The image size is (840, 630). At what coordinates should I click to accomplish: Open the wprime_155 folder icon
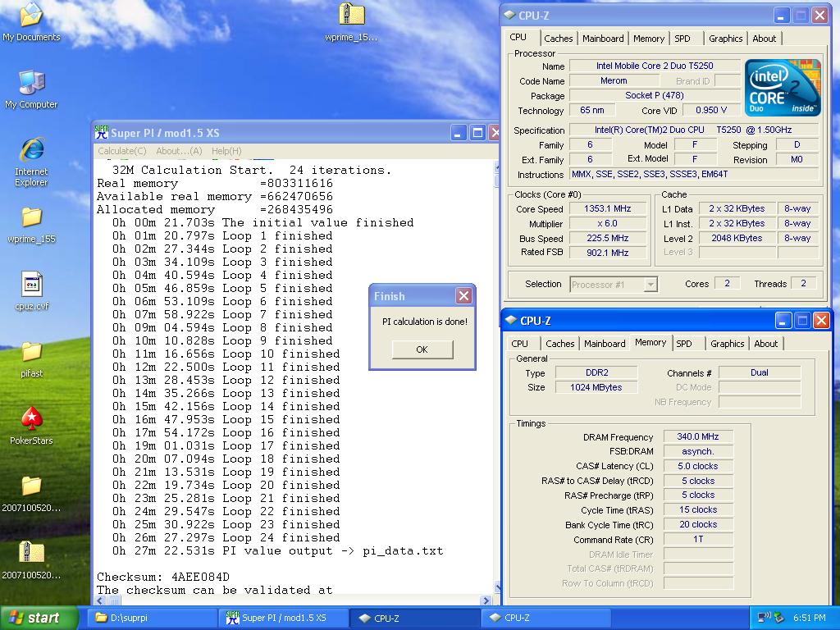click(31, 225)
